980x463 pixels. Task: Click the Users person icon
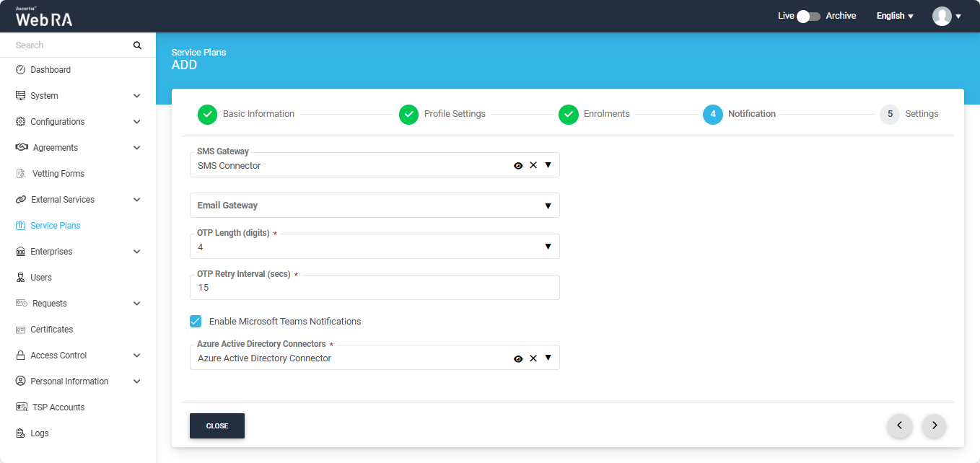coord(20,278)
